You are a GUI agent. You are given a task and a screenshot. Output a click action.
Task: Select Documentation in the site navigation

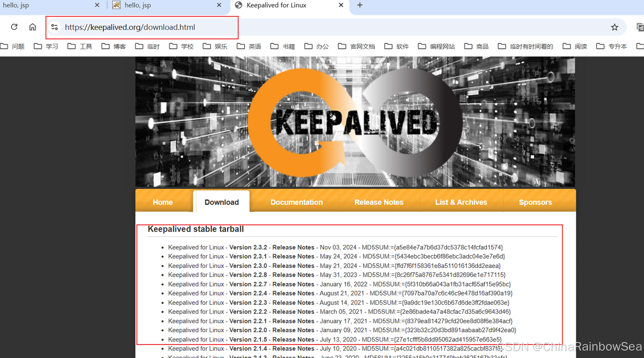click(x=297, y=202)
